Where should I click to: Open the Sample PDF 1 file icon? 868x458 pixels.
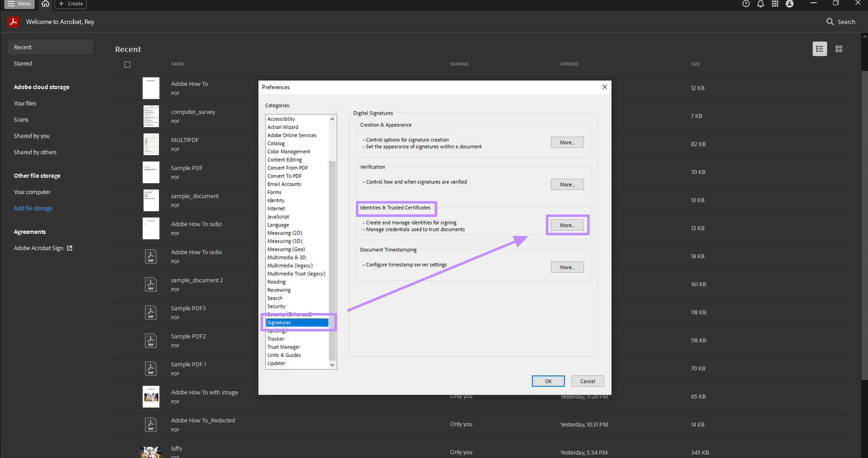point(151,368)
